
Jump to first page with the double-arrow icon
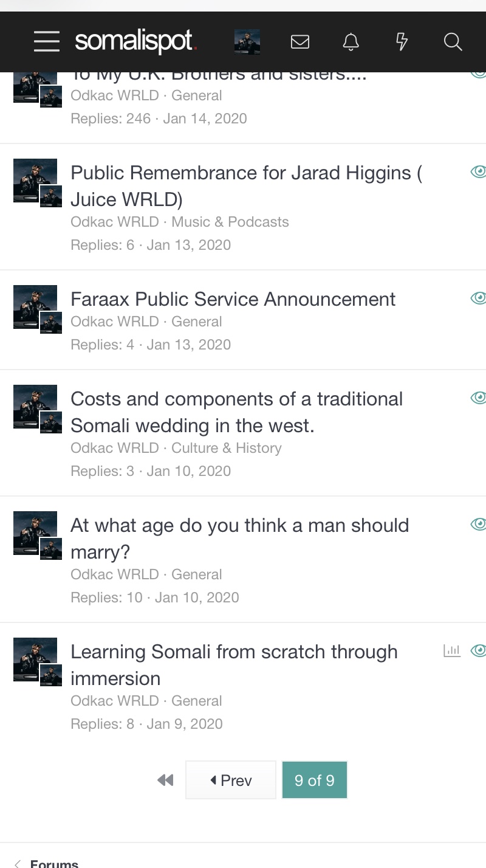(x=165, y=780)
